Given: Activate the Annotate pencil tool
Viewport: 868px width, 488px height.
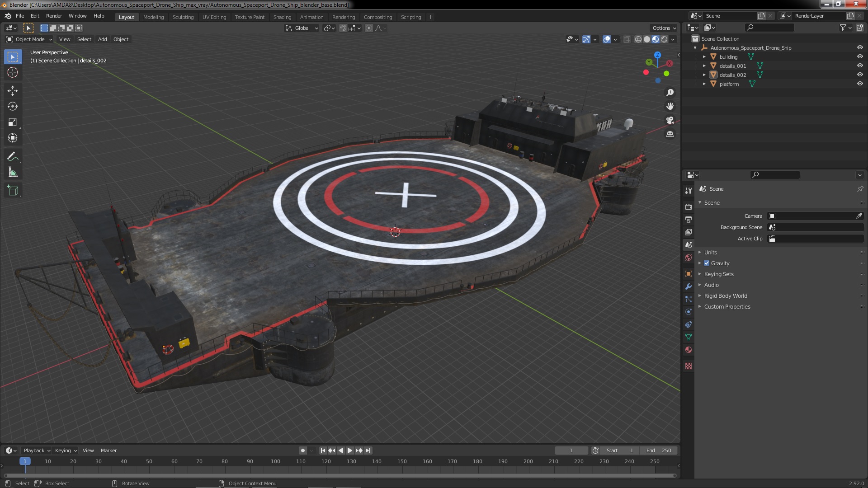Looking at the screenshot, I should click(13, 156).
